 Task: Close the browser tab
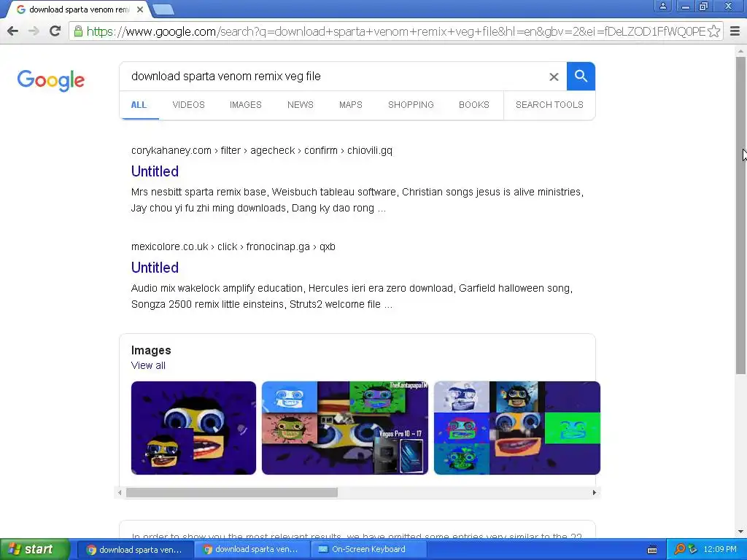coord(140,9)
